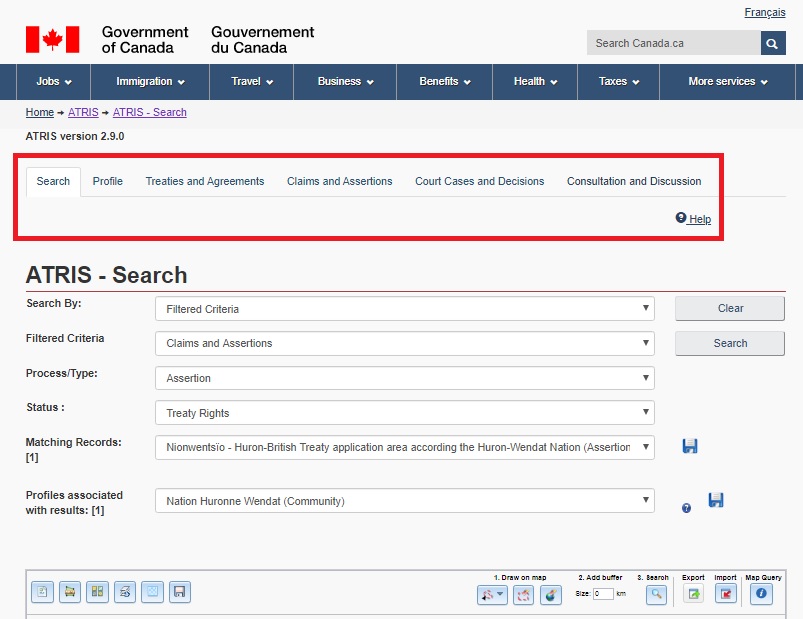Click save icon beside Profiles associated with results
This screenshot has height=619, width=803.
click(x=716, y=499)
